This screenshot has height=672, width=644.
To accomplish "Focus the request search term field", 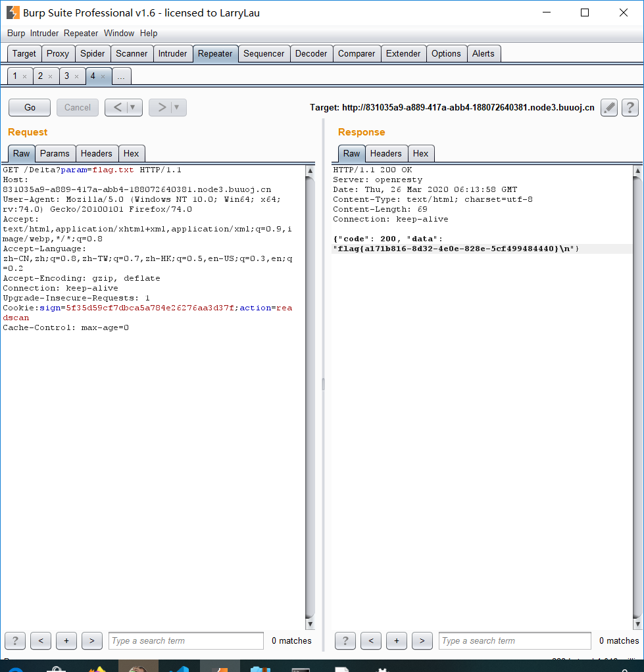I will 186,640.
